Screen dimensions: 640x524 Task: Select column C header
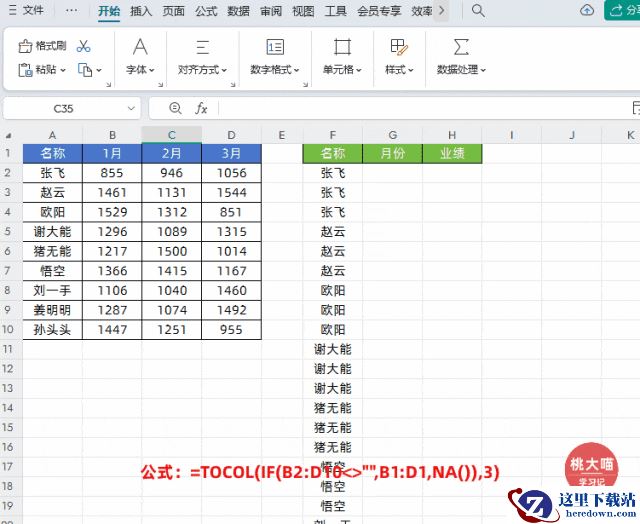point(171,134)
